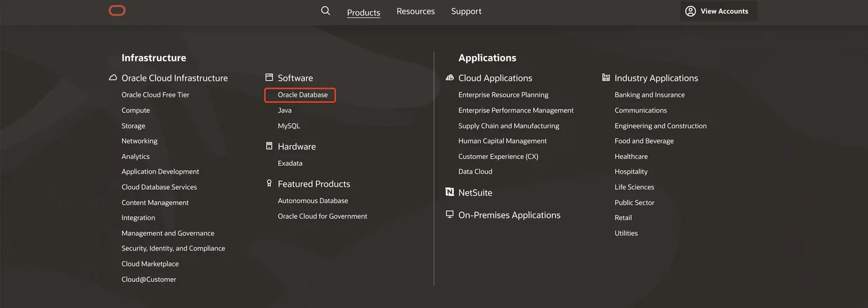868x308 pixels.
Task: Open the Healthcare link
Action: click(x=631, y=156)
